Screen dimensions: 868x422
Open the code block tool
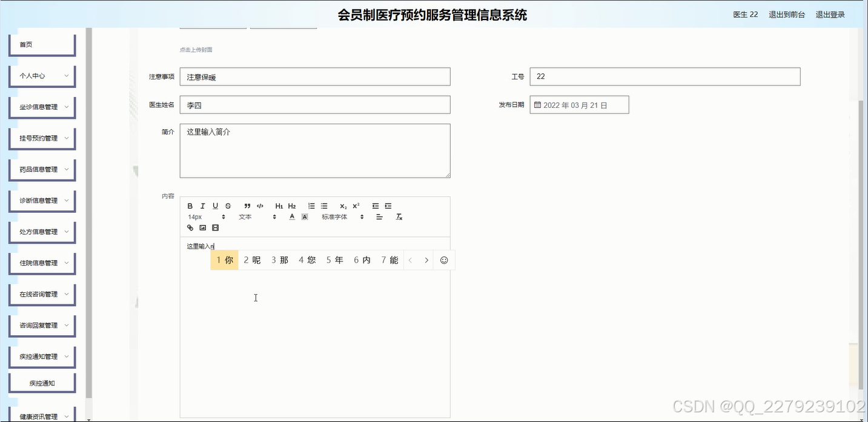pyautogui.click(x=260, y=206)
